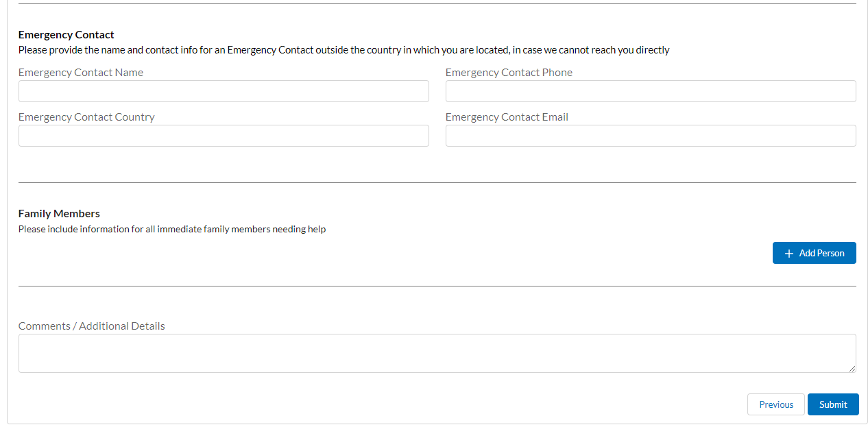Grab the Comments box resize handle
Viewport: 868px width, 427px height.
(x=852, y=368)
